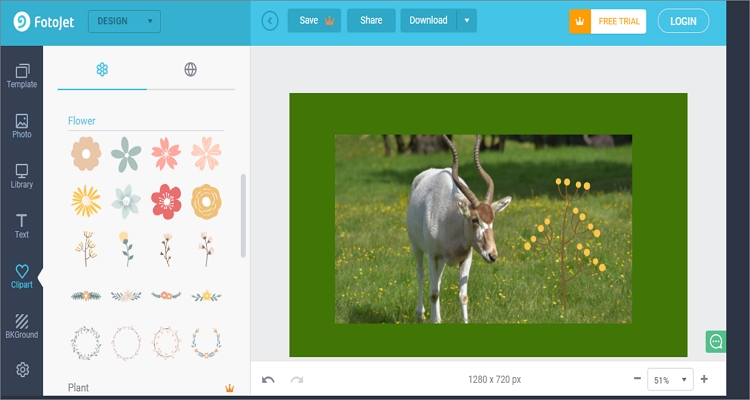Click the crown icon next to Plant
The image size is (750, 400).
(x=230, y=388)
